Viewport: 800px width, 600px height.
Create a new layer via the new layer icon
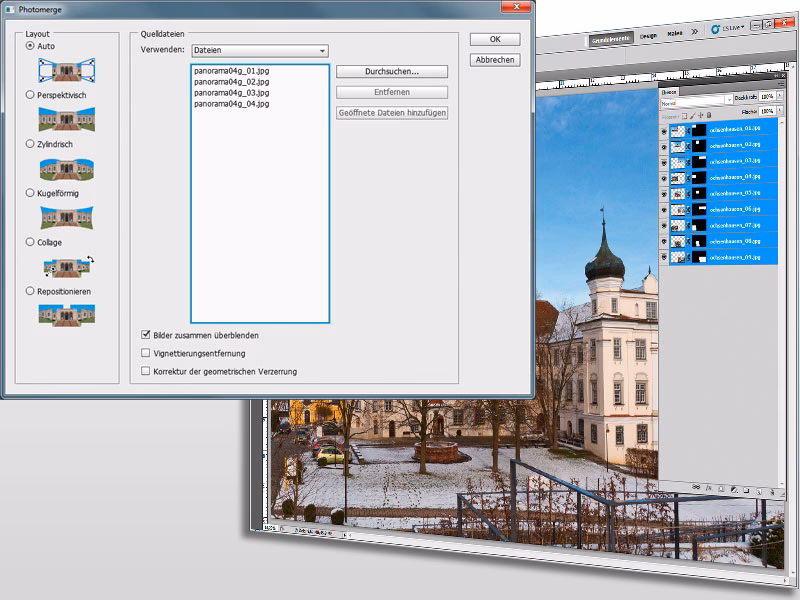pyautogui.click(x=759, y=492)
